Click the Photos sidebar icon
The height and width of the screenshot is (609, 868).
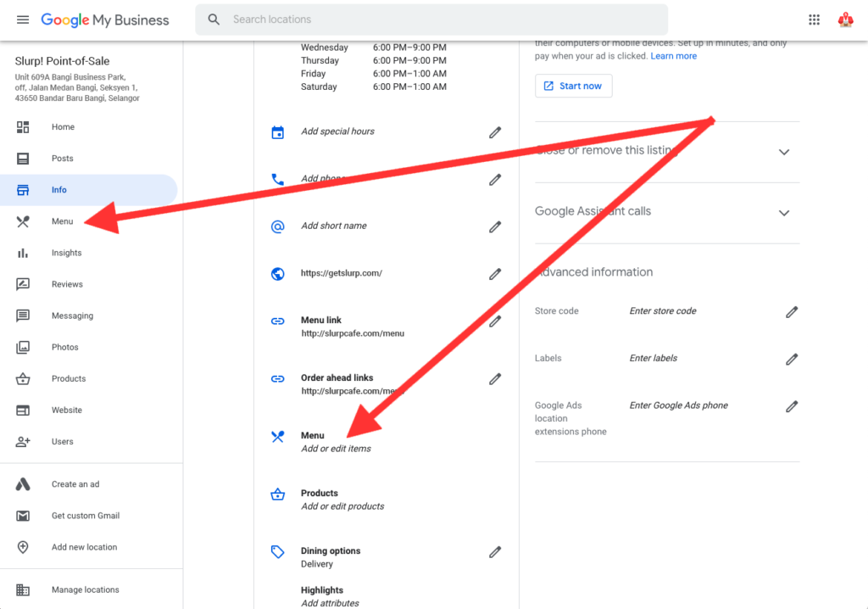(23, 348)
